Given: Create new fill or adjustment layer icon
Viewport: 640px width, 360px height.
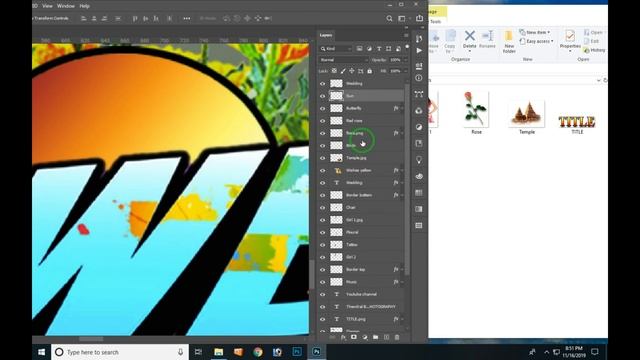Looking at the screenshot, I should point(364,338).
